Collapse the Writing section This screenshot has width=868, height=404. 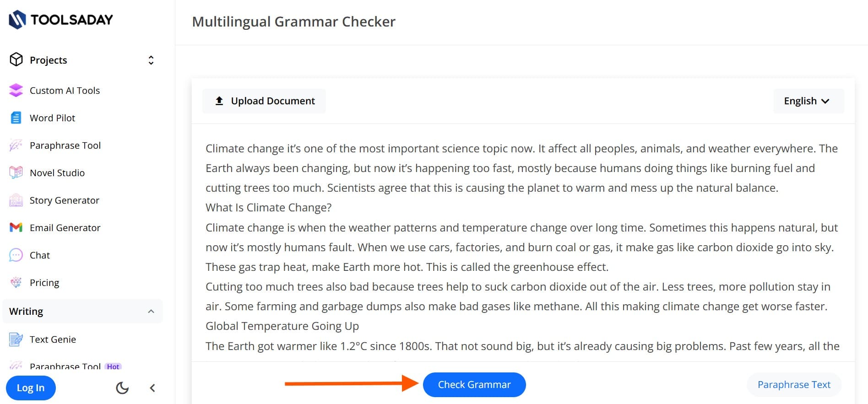151,311
